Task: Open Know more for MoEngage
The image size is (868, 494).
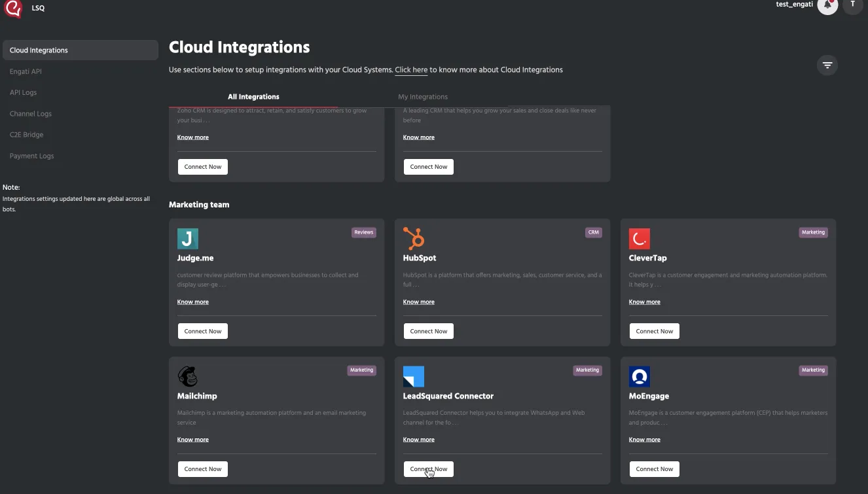Action: point(645,440)
